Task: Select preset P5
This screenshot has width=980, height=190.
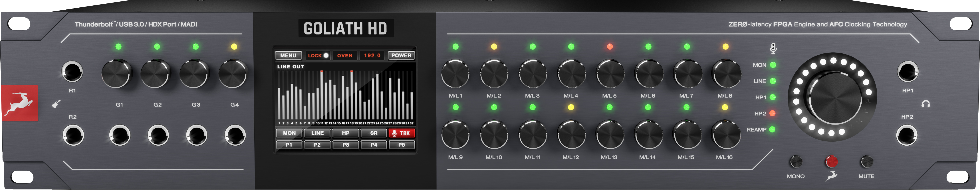Action: 401,145
